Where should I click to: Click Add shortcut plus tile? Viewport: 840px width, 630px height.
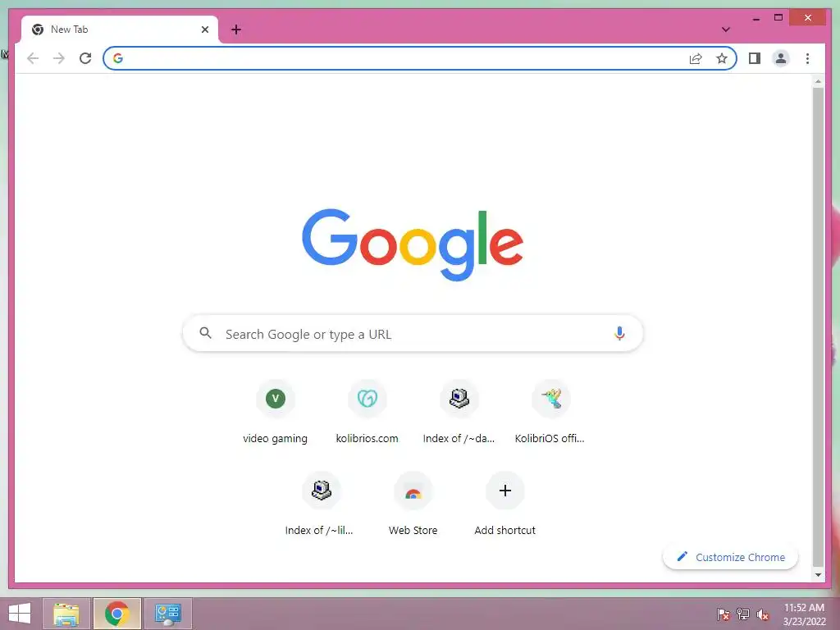(x=504, y=504)
